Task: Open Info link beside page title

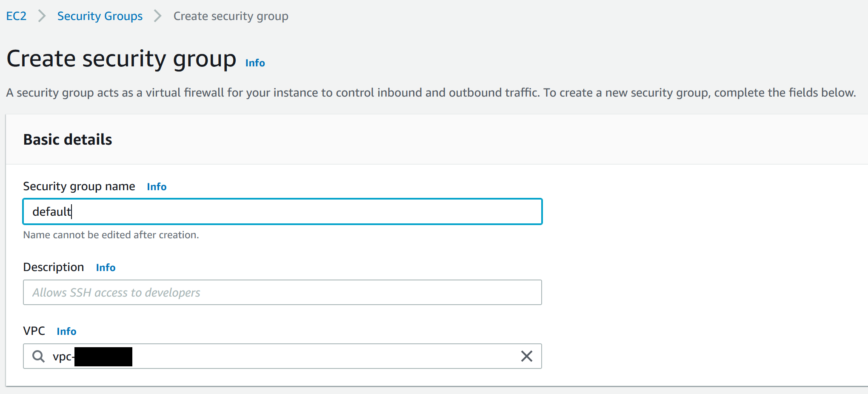Action: pyautogui.click(x=255, y=63)
